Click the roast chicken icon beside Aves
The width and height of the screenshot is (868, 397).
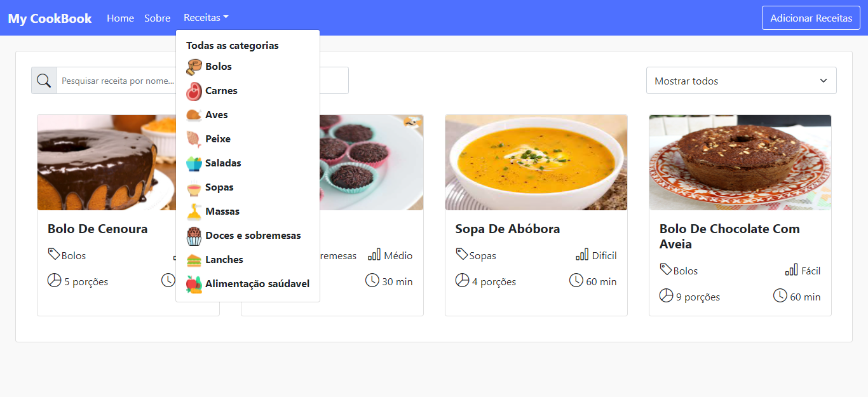click(x=194, y=115)
